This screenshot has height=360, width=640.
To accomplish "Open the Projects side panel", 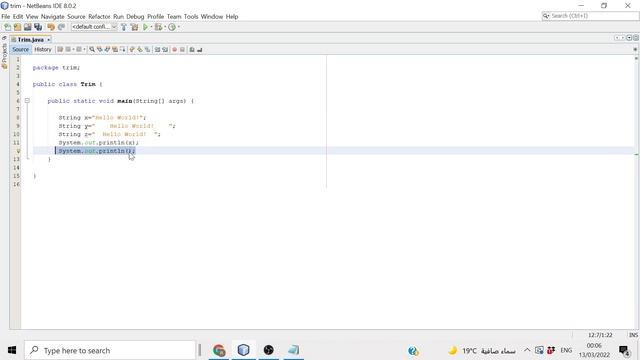I will [4, 56].
